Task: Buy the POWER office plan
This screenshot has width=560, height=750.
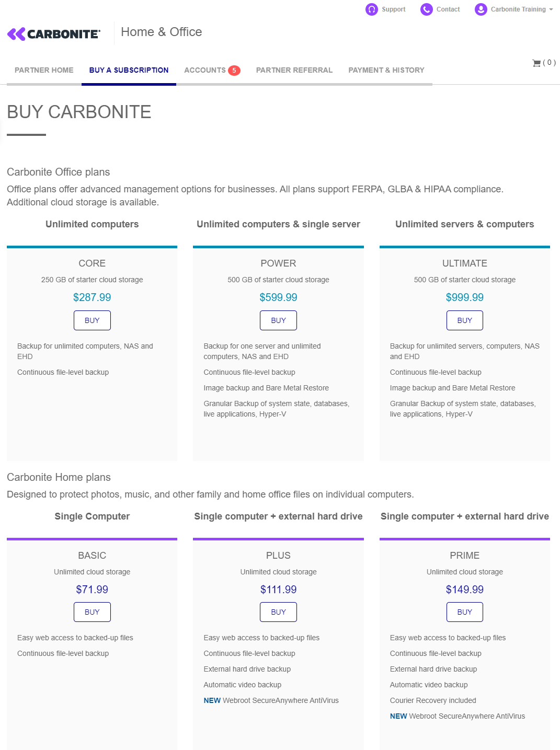Action: pyautogui.click(x=278, y=320)
